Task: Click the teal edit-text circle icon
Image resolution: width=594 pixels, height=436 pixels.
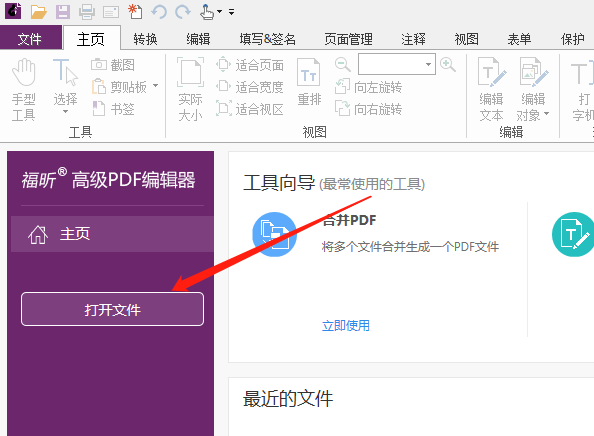Action: (573, 234)
